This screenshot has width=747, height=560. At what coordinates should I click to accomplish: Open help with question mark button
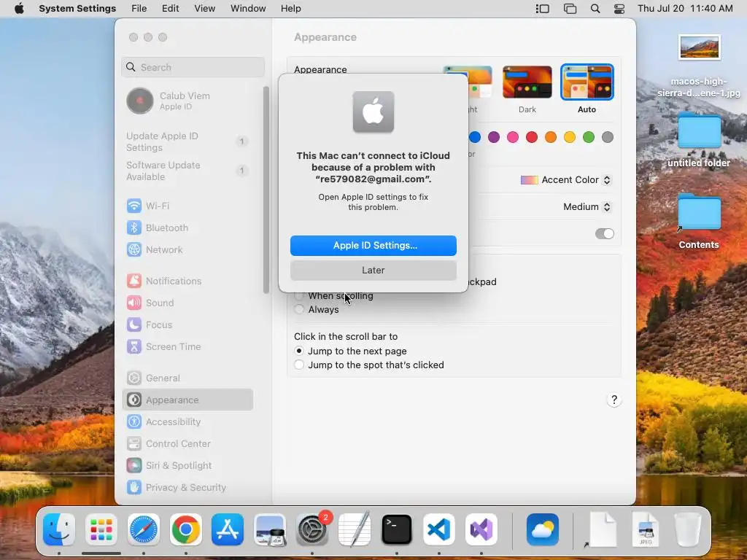point(614,400)
